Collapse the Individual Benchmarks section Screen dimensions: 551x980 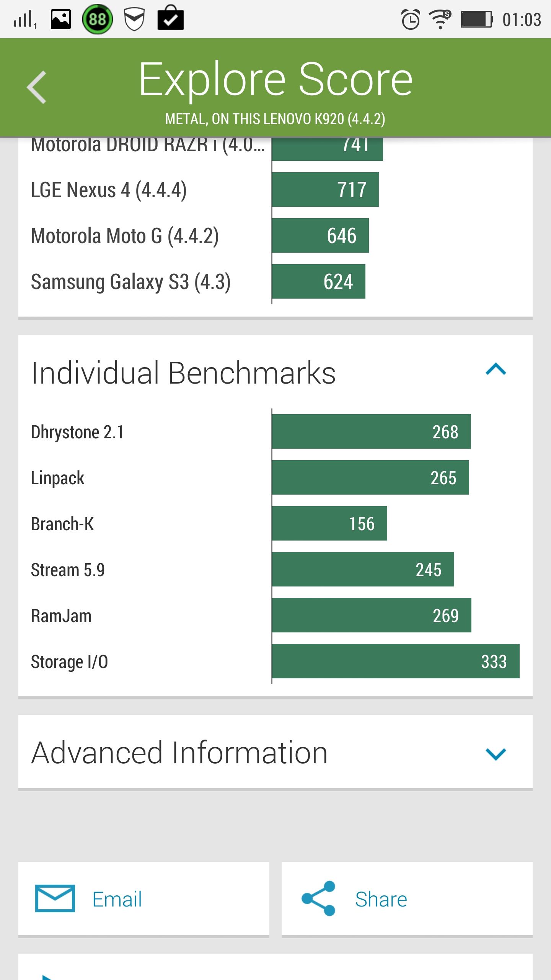[496, 369]
